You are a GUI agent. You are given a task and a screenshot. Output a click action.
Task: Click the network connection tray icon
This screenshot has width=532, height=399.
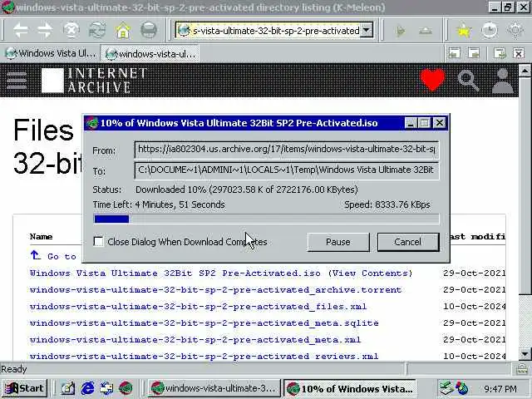[446, 388]
